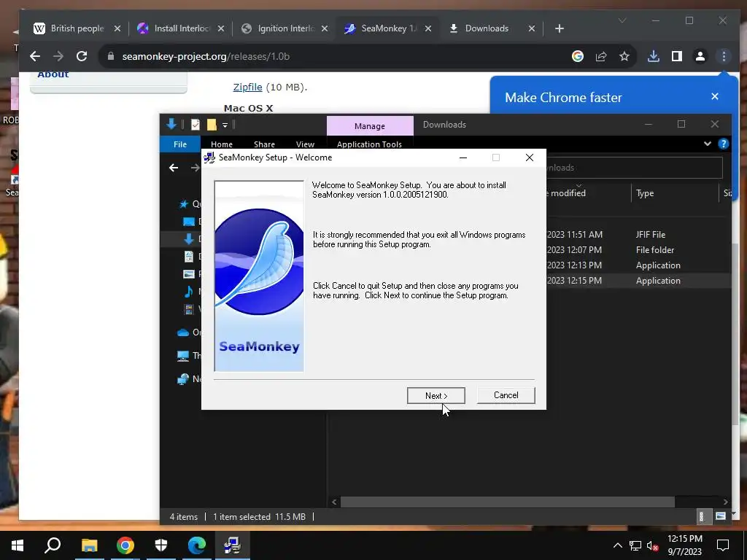Open Google Chrome from taskbar

[x=125, y=545]
